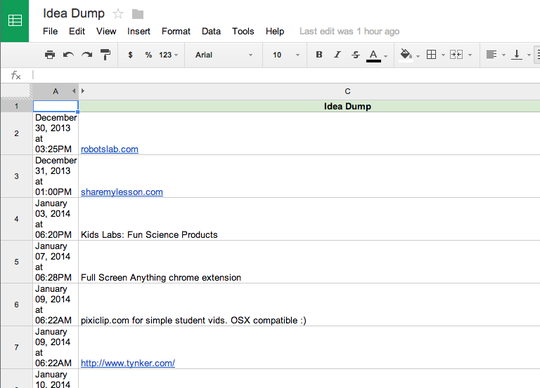Viewport: 540px width, 388px height.
Task: Click the Print icon
Action: coord(50,55)
